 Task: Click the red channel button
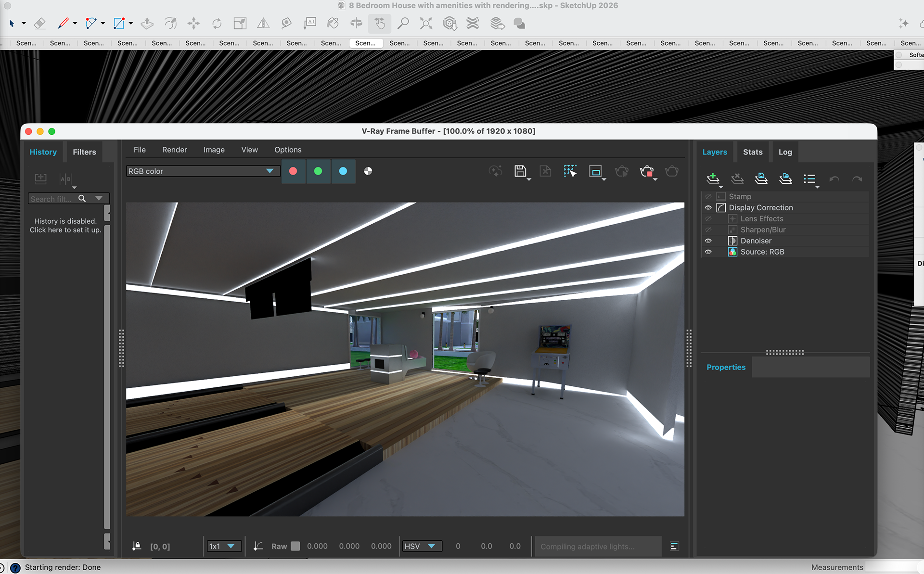(x=293, y=171)
